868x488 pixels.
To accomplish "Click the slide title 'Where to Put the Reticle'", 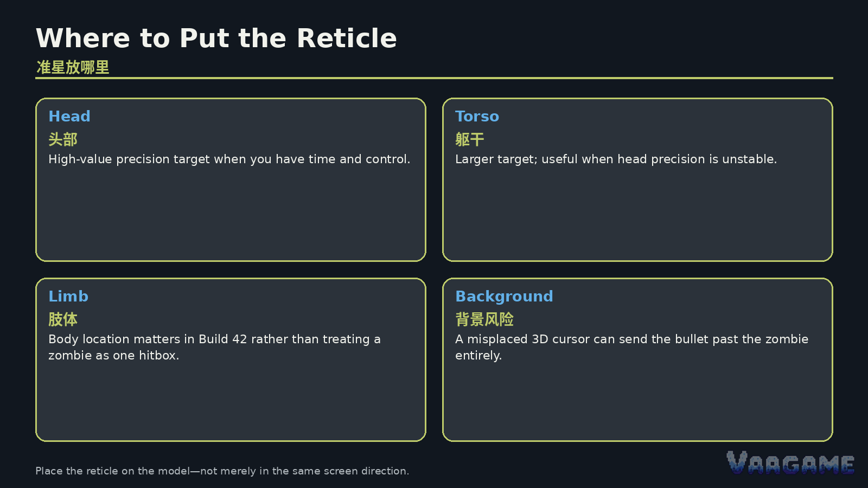I will (x=216, y=38).
